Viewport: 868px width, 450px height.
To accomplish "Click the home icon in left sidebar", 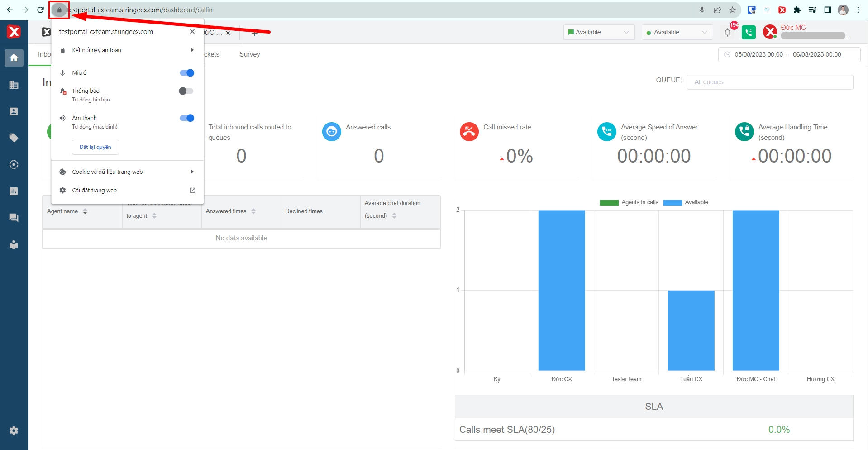I will tap(14, 57).
